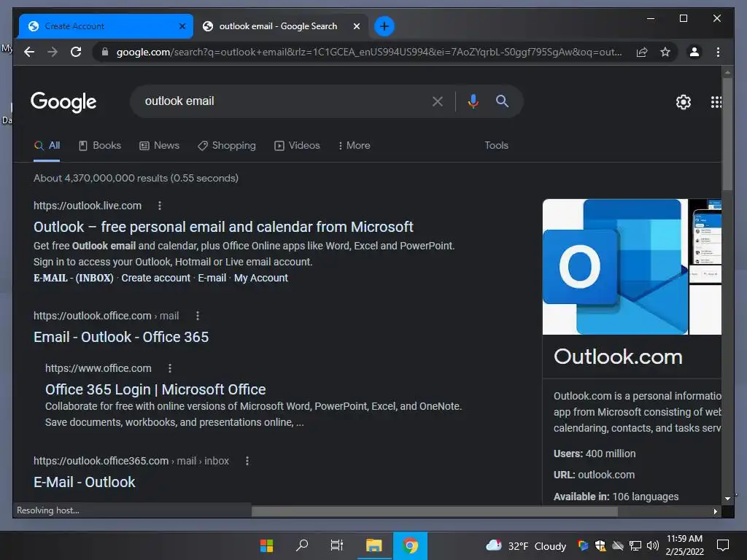
Task: Open the Windows Start menu
Action: (x=267, y=545)
